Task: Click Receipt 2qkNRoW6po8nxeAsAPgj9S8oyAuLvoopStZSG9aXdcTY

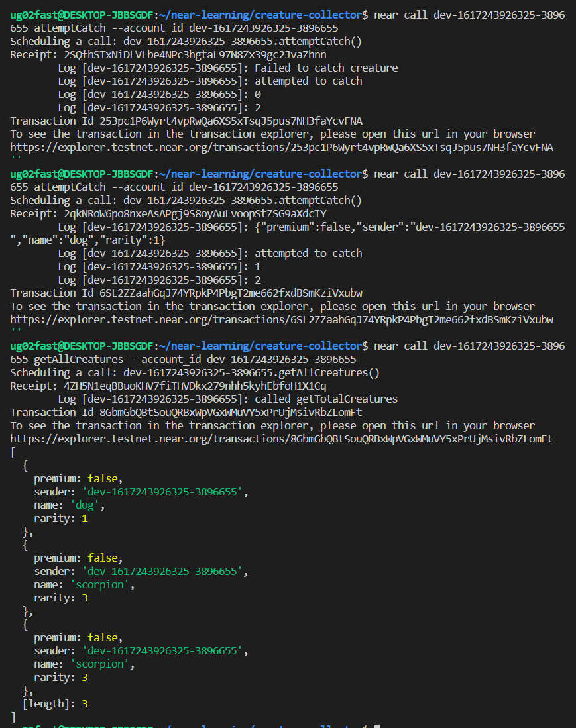Action: coord(168,214)
